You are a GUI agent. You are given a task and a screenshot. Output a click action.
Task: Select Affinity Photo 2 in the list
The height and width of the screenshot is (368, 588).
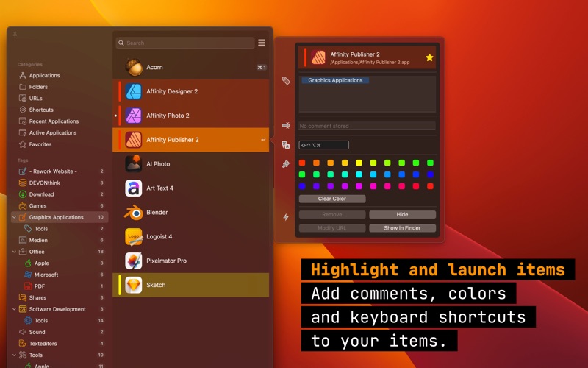pos(191,116)
